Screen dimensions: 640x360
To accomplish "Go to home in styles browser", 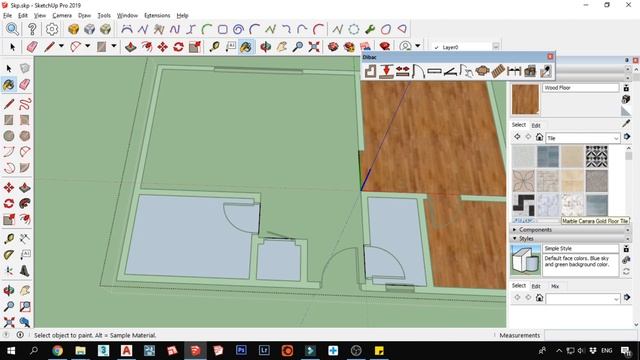I will (x=539, y=298).
